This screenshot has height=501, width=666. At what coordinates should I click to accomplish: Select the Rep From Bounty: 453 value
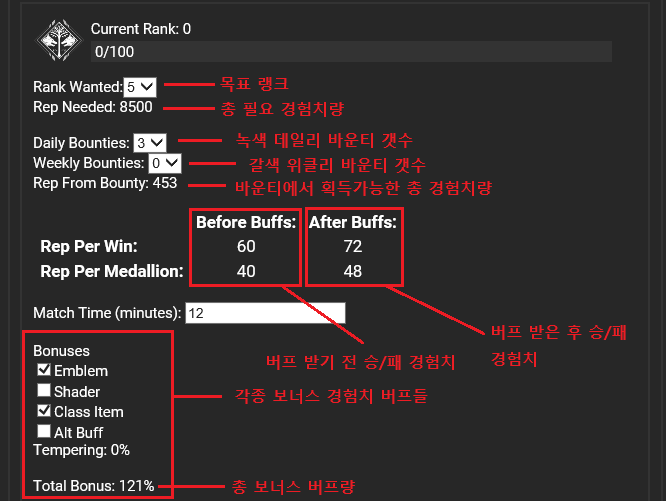105,183
